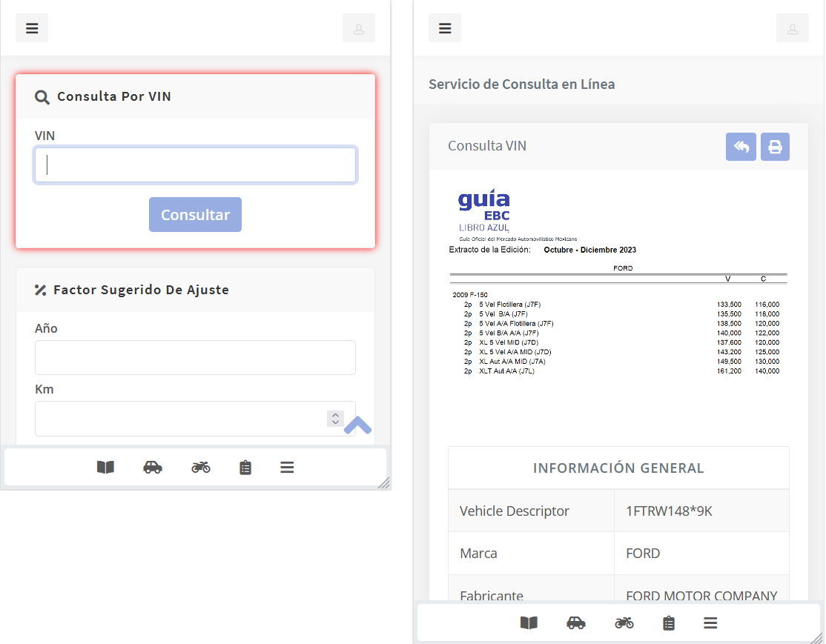Select the car icon in left bottom bar
This screenshot has width=826, height=644.
pos(153,467)
